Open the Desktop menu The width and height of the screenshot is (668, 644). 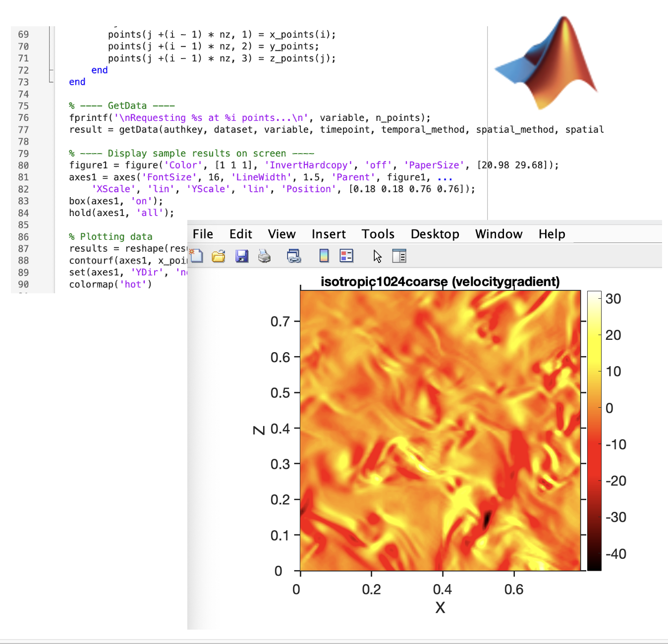click(435, 234)
